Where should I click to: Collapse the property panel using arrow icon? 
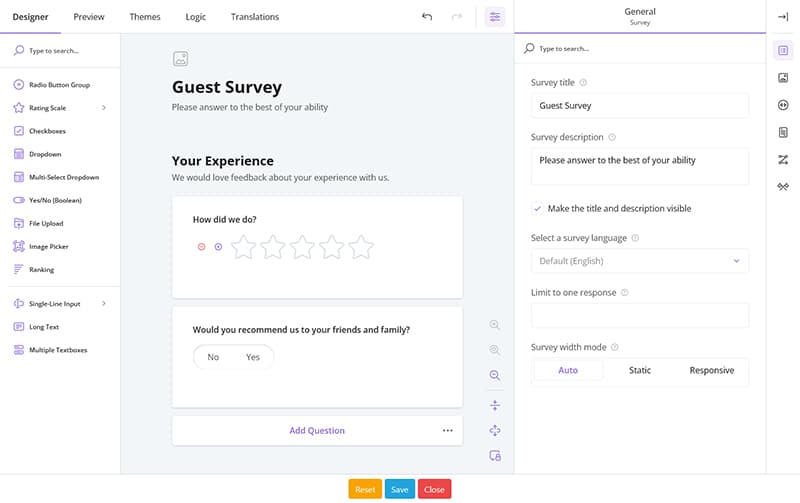[782, 17]
